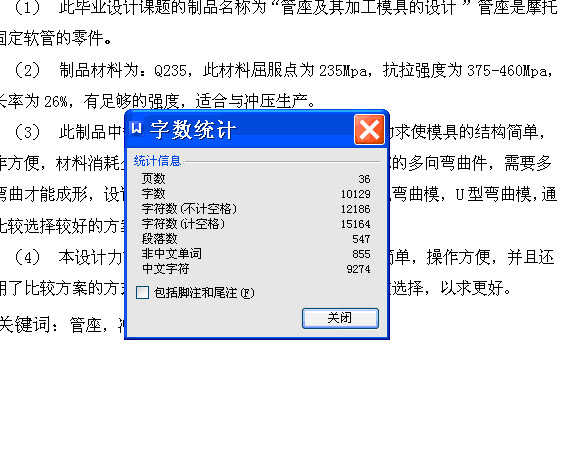Click the 中文字符 value 9274
Viewport: 575px width, 450px height.
[358, 269]
